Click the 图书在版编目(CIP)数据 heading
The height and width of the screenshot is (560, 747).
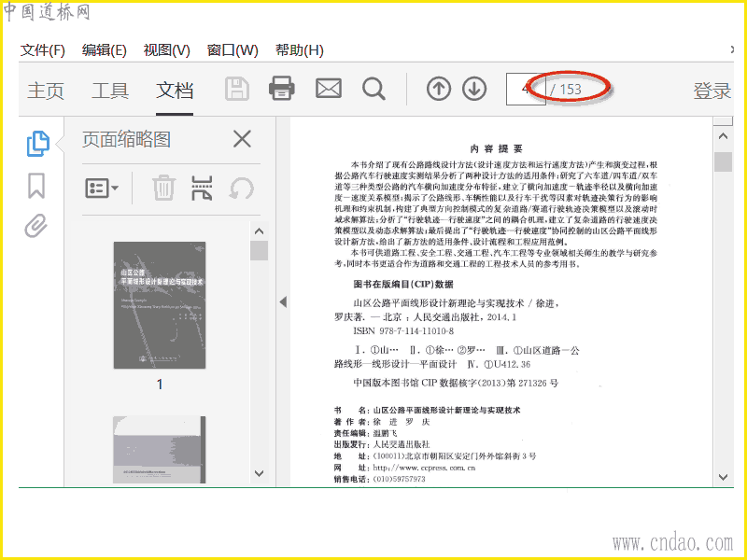[x=403, y=285]
